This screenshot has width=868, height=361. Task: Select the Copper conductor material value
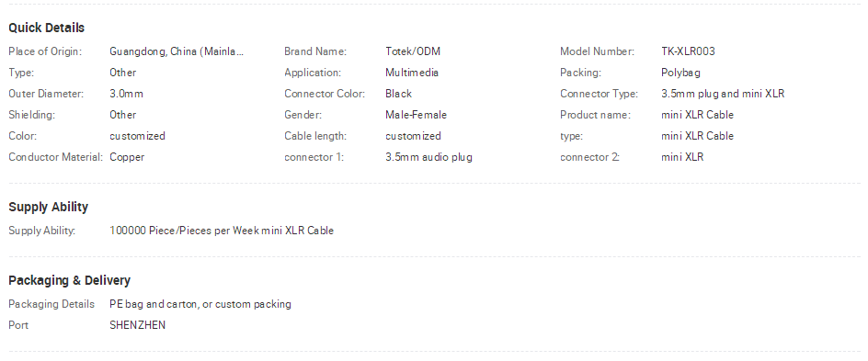(x=127, y=157)
